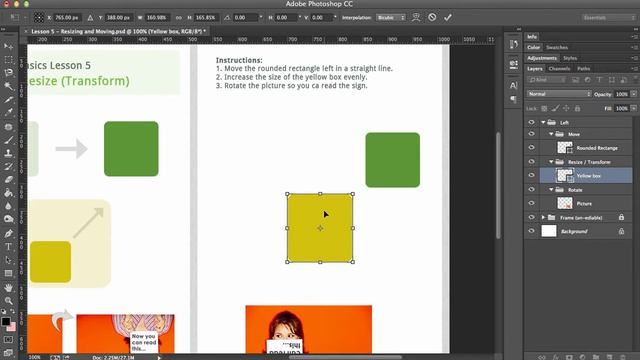Collapse the Rotate group
The width and height of the screenshot is (640, 360).
[551, 190]
